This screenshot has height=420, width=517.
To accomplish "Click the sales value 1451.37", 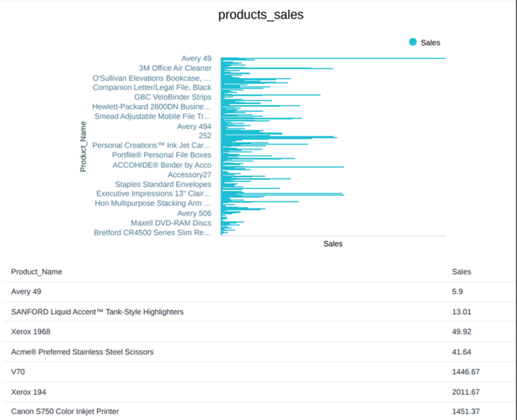I will point(465,411).
